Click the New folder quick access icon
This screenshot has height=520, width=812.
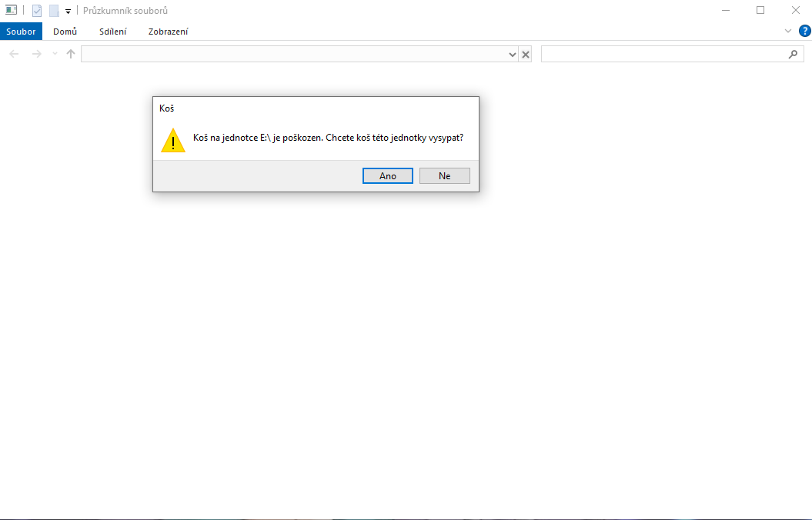pos(54,10)
